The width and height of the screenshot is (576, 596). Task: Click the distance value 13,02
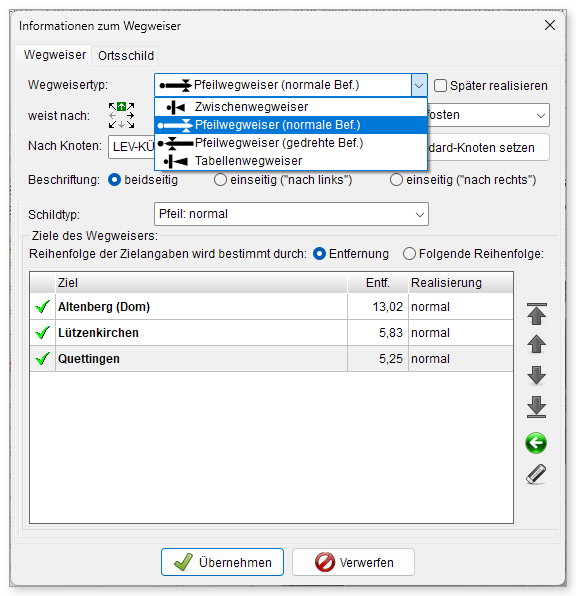click(387, 306)
